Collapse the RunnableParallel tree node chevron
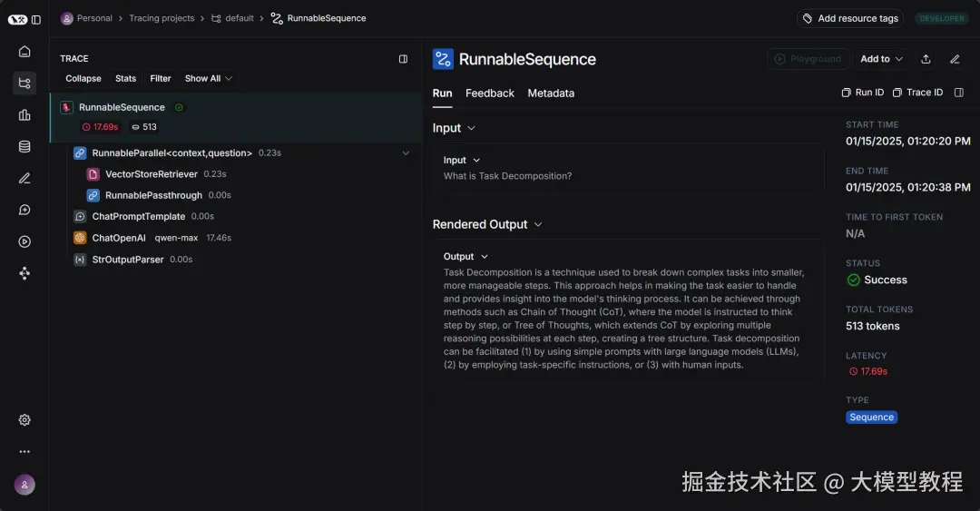980x511 pixels. [406, 152]
